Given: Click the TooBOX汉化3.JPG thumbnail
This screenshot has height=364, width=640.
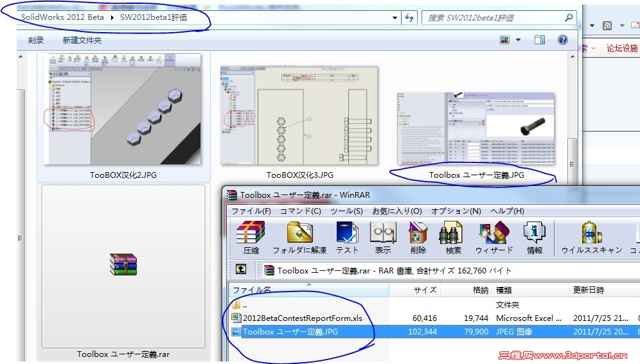Looking at the screenshot, I should coord(299,116).
